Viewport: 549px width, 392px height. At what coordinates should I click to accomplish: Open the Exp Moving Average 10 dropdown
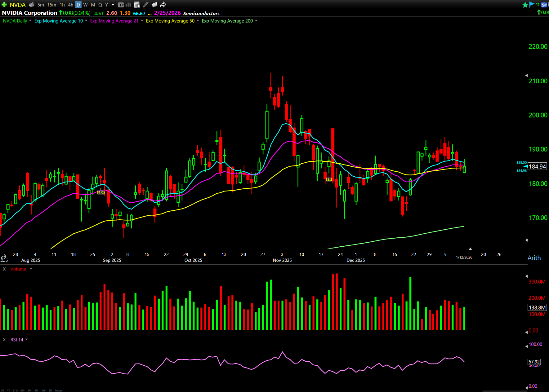point(86,21)
